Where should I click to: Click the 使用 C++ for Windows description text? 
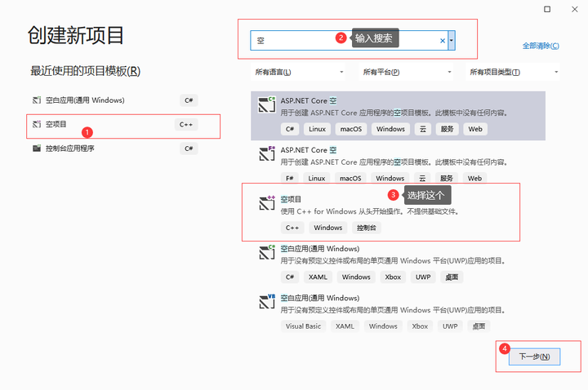[370, 211]
